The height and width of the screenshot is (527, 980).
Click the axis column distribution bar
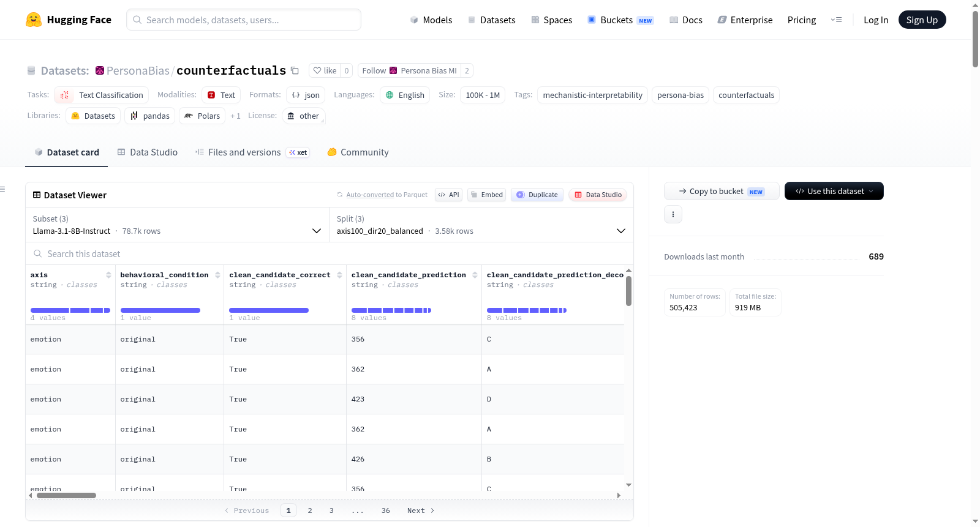click(x=70, y=310)
